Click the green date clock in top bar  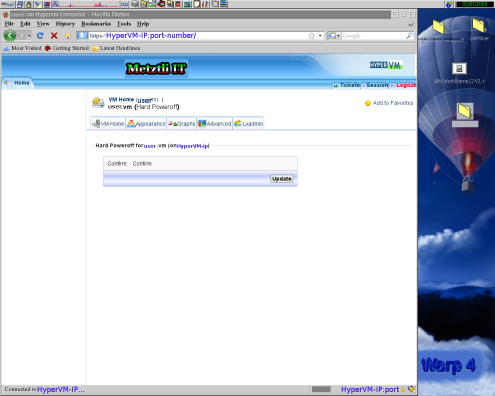[475, 4]
